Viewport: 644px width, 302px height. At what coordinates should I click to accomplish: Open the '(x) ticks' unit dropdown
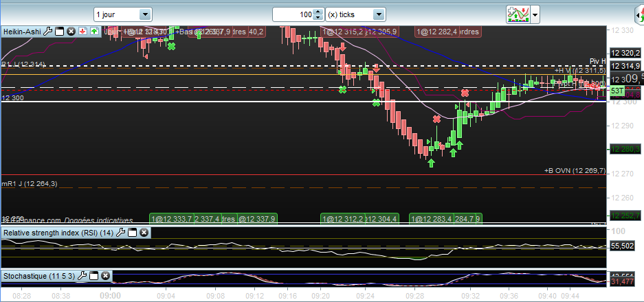355,15
